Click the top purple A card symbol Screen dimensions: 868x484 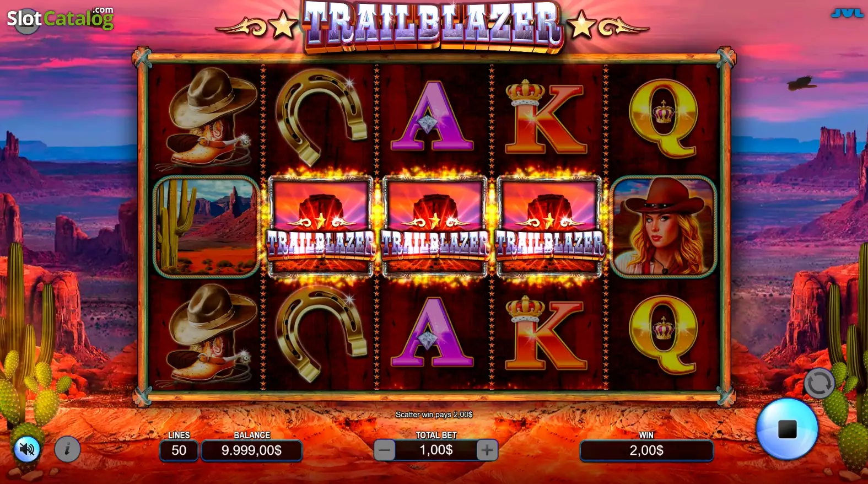point(433,116)
